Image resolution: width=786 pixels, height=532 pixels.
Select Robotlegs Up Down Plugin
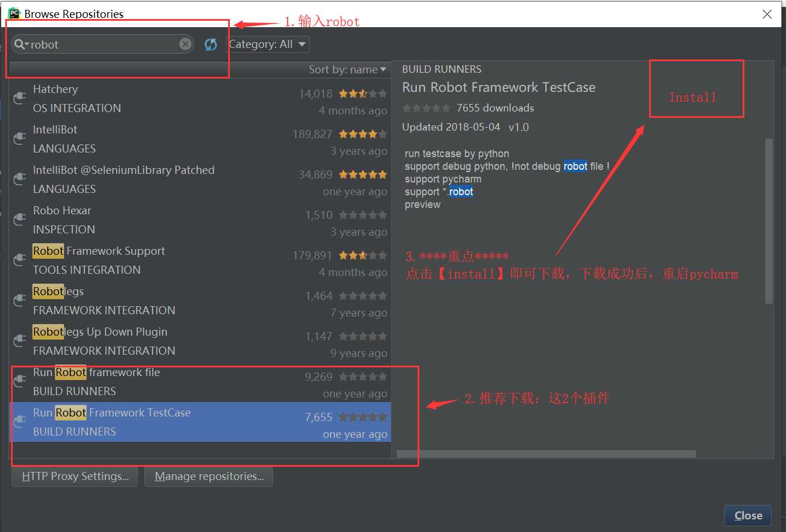(200, 341)
